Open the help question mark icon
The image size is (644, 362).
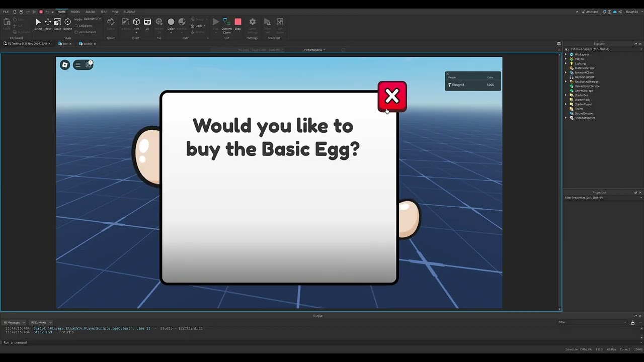pos(609,12)
